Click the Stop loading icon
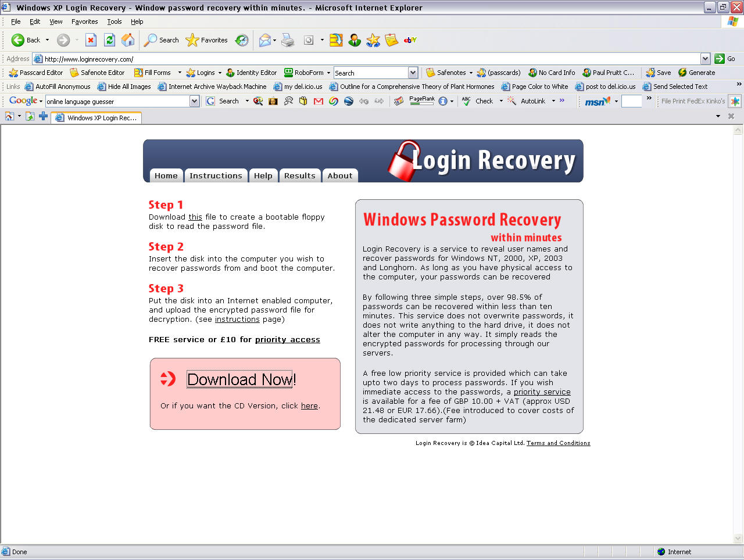The image size is (744, 560). [x=91, y=40]
